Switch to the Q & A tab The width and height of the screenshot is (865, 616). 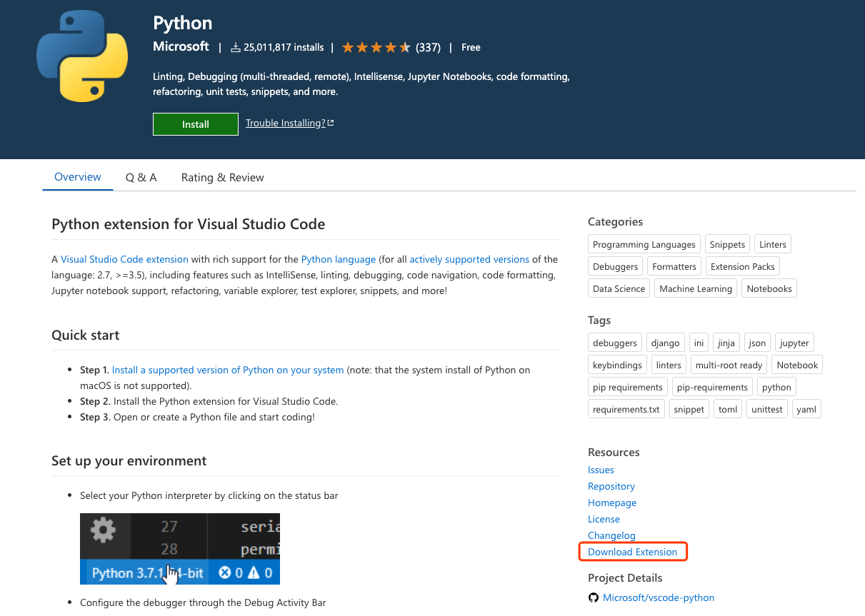[141, 177]
